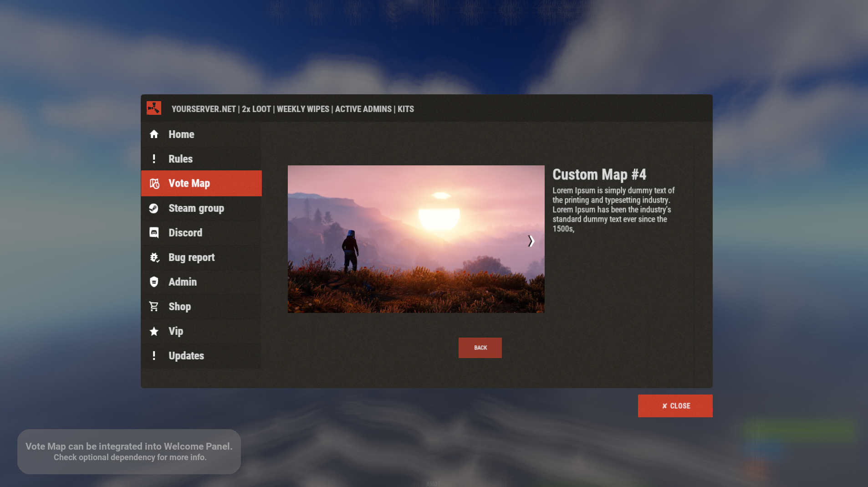Click the Shop cart icon
Image resolution: width=868 pixels, height=487 pixels.
[154, 307]
